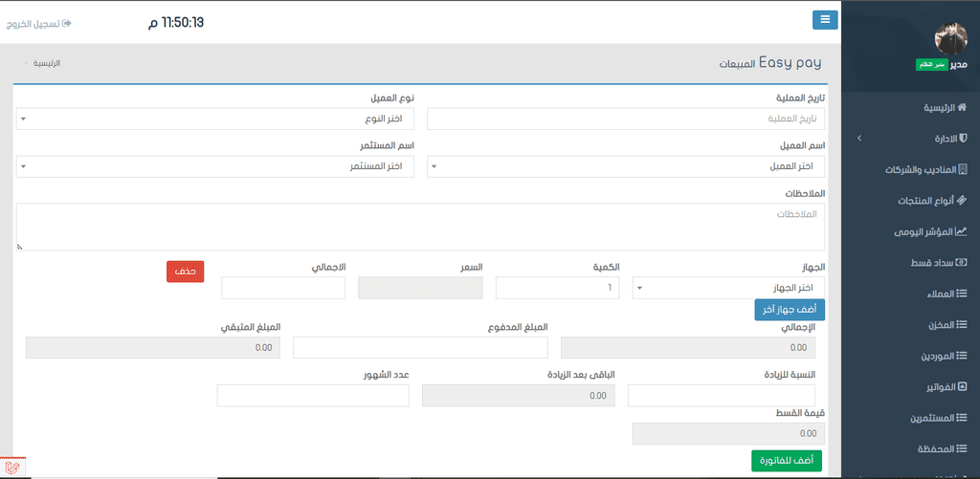Screen dimensions: 980x479
Task: Click the money icon beside سداد قسط
Action: pos(963,262)
